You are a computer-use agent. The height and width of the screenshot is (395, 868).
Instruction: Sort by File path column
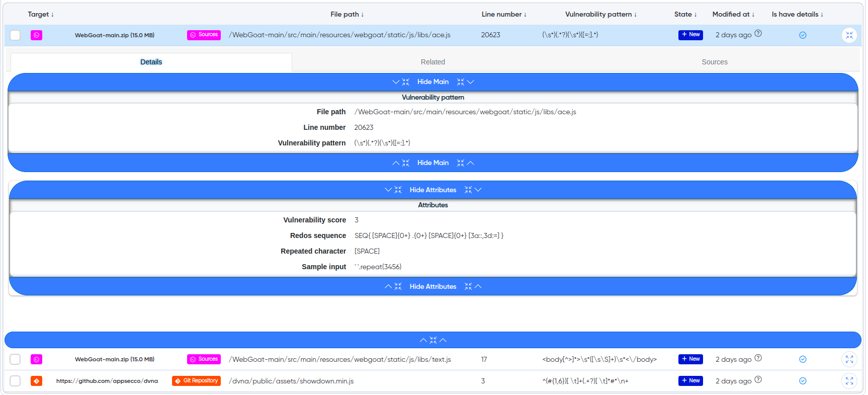click(347, 14)
